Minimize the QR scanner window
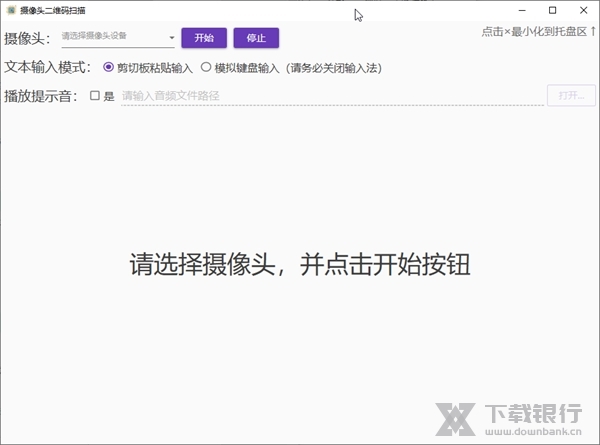The height and width of the screenshot is (445, 600). tap(522, 10)
